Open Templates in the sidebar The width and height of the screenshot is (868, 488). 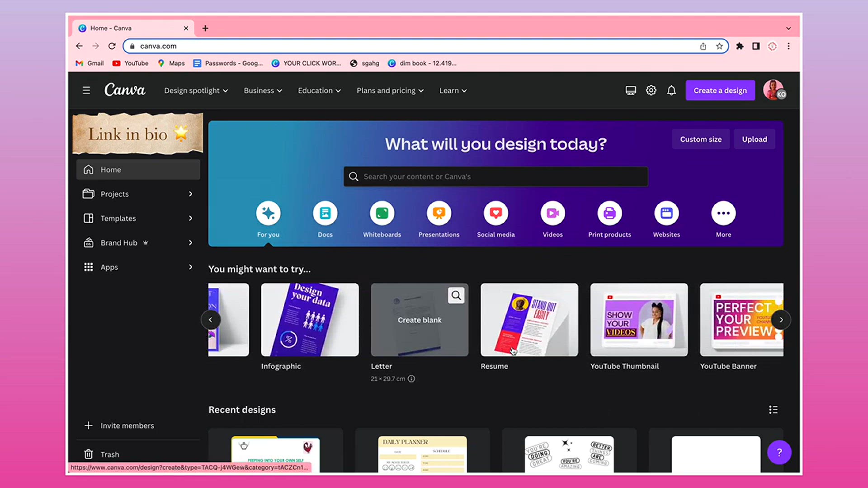click(138, 218)
